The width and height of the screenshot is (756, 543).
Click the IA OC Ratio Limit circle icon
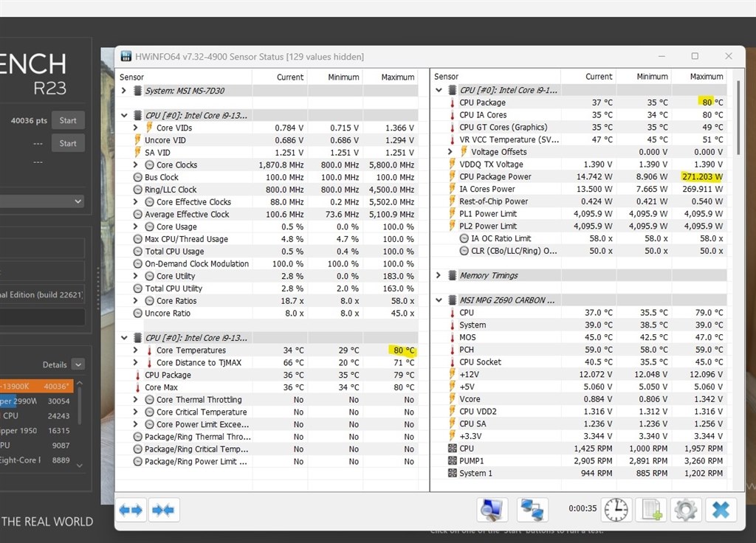pyautogui.click(x=464, y=238)
